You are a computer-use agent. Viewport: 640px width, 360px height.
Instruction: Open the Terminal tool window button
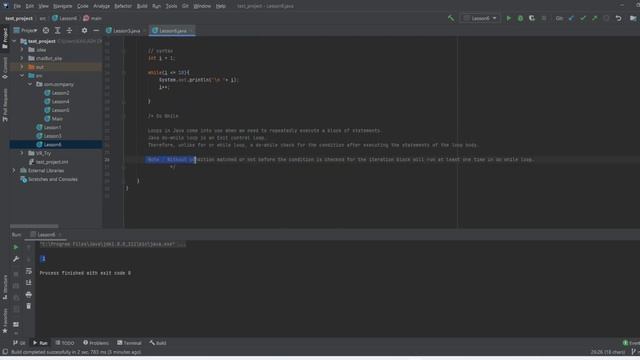pos(129,343)
